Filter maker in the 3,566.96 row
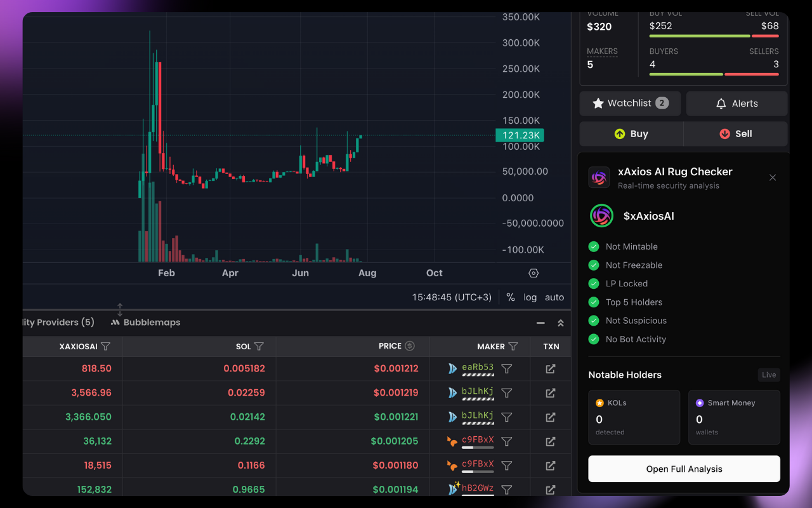The image size is (812, 508). tap(507, 393)
